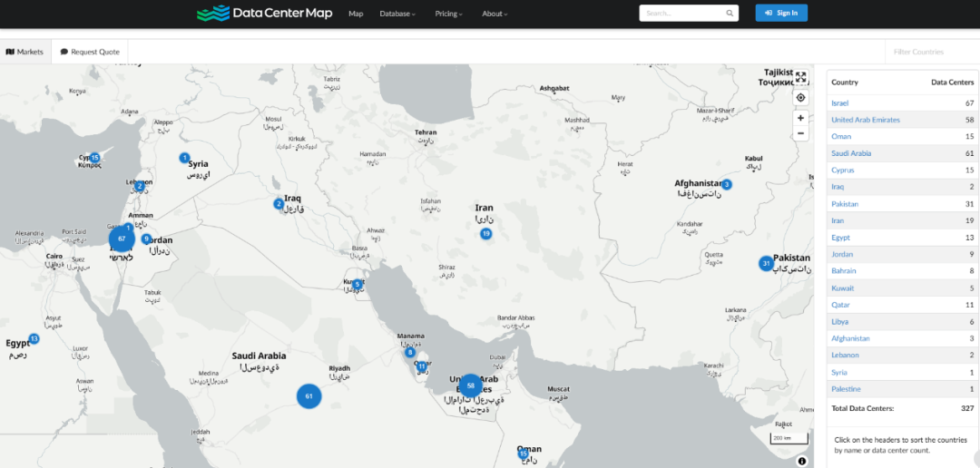Click the Iraq 2 marker
Viewport: 980px width, 468px height.
[279, 204]
